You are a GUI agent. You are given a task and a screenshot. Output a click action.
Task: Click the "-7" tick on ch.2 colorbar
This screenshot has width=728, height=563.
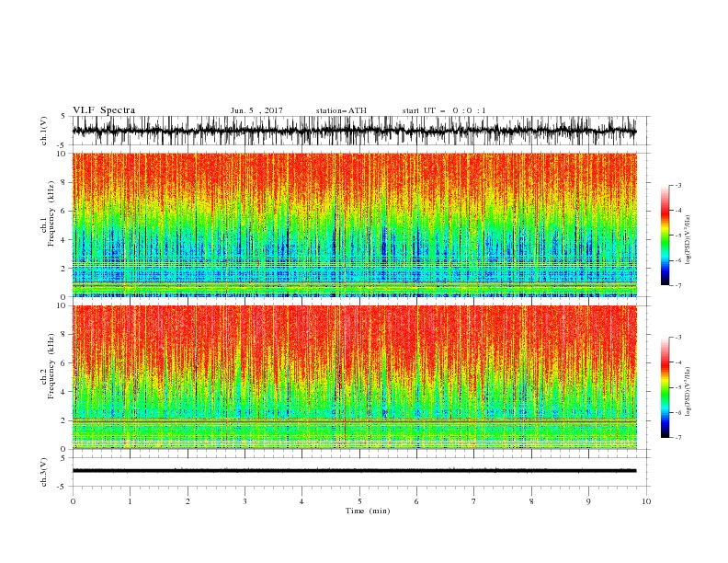pyautogui.click(x=678, y=438)
